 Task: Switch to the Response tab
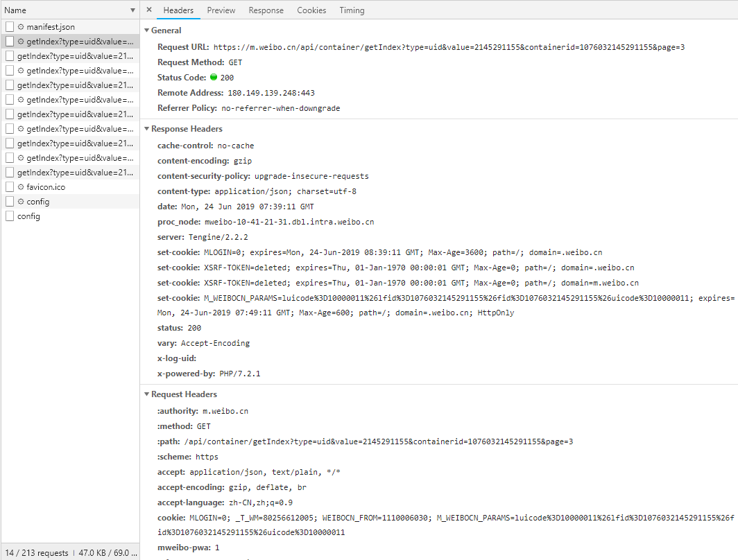(266, 10)
